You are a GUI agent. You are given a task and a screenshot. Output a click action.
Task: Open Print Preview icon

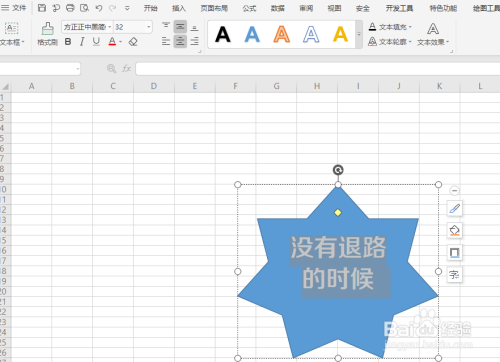84,8
